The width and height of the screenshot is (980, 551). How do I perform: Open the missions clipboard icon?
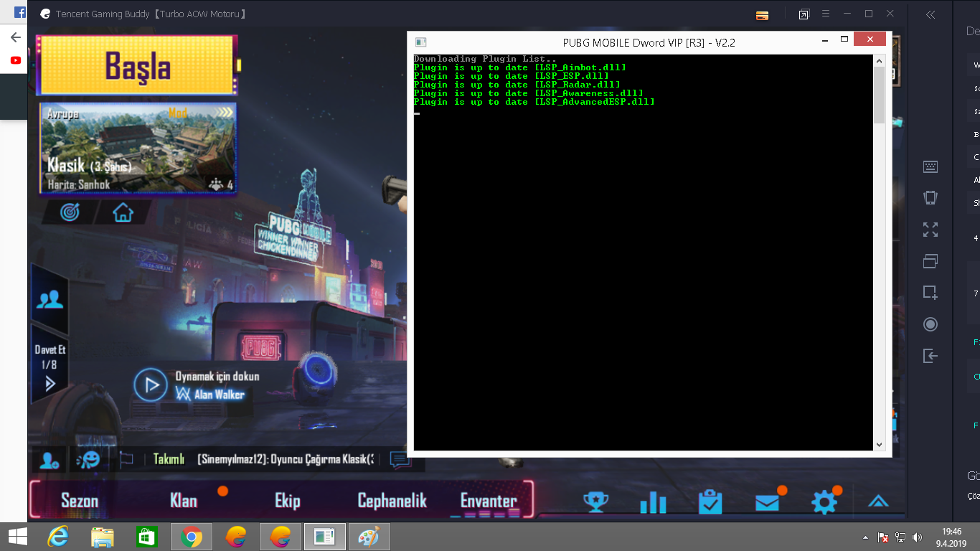coord(710,501)
